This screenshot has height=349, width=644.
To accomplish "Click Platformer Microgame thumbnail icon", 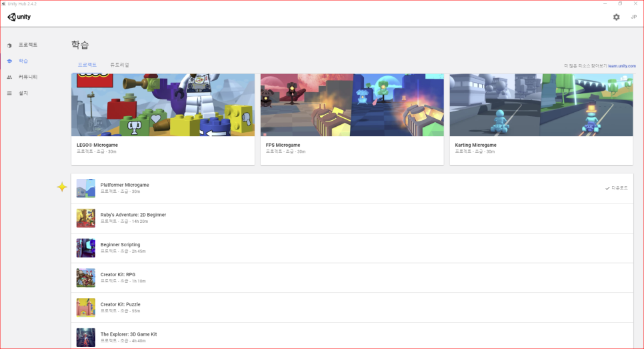I will pyautogui.click(x=86, y=188).
